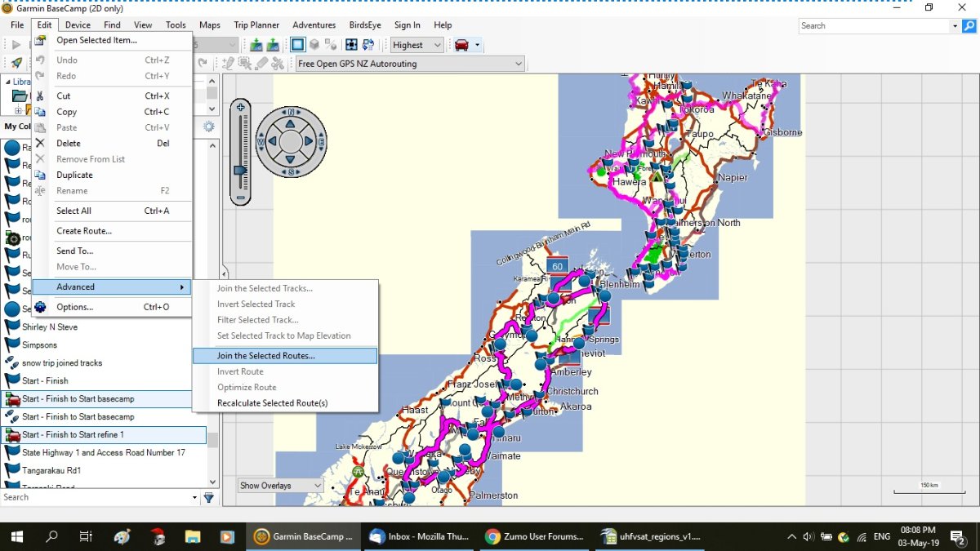Open the list Search options arrow

coord(194,497)
